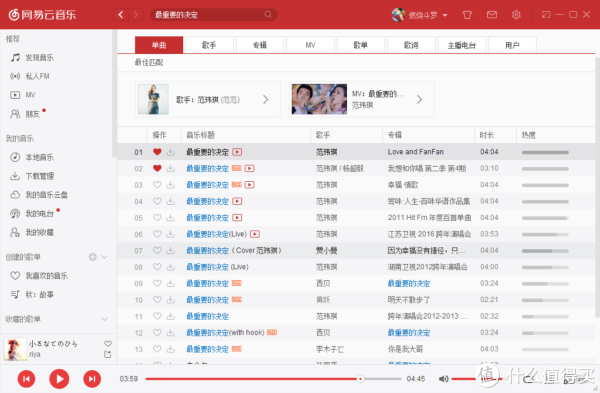Skip to the next track
Image resolution: width=600 pixels, height=393 pixels.
[x=92, y=379]
